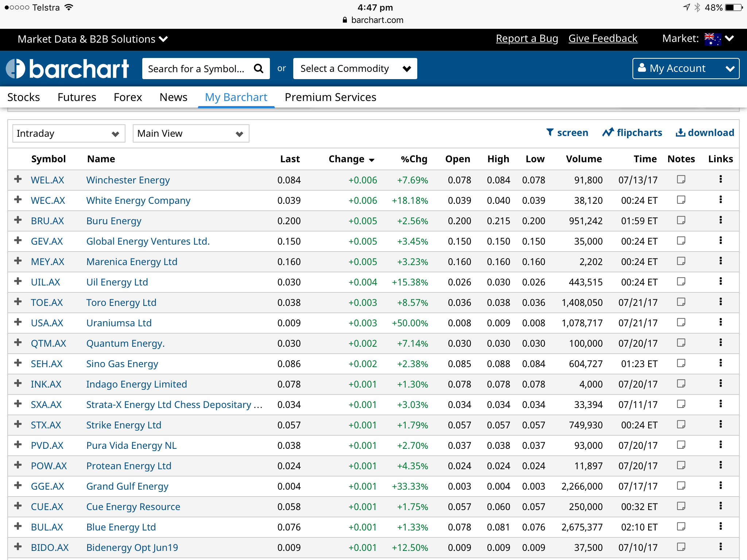Click the search magnifier icon

click(x=259, y=69)
